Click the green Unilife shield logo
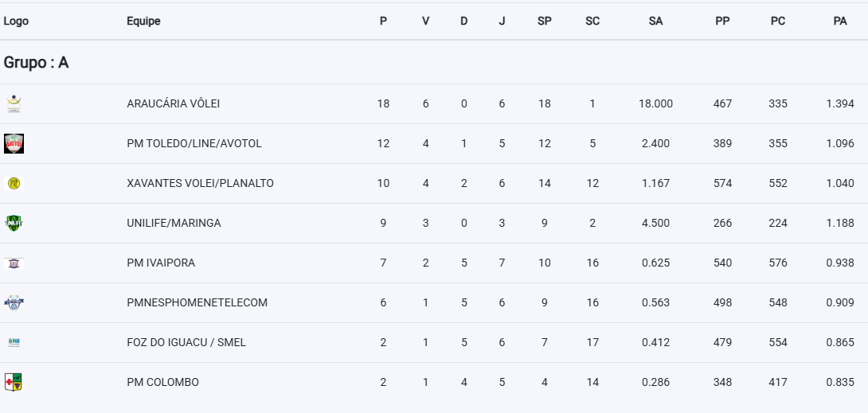 pyautogui.click(x=14, y=224)
